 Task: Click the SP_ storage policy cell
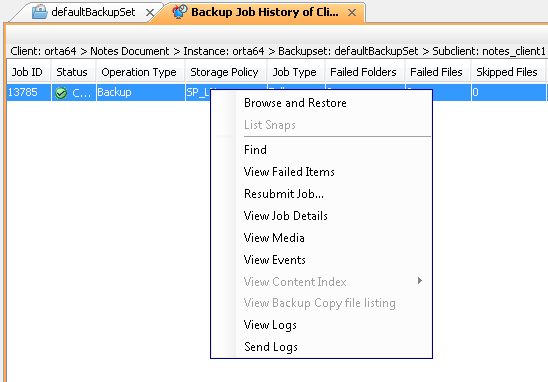pos(198,93)
